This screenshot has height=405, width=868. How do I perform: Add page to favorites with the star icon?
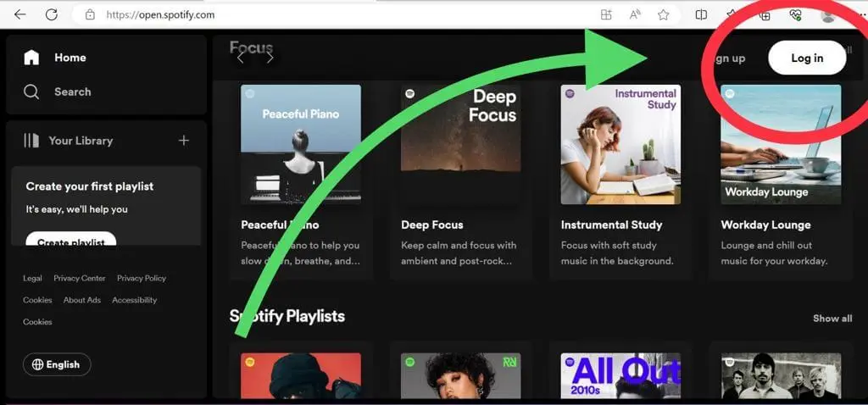coord(664,15)
